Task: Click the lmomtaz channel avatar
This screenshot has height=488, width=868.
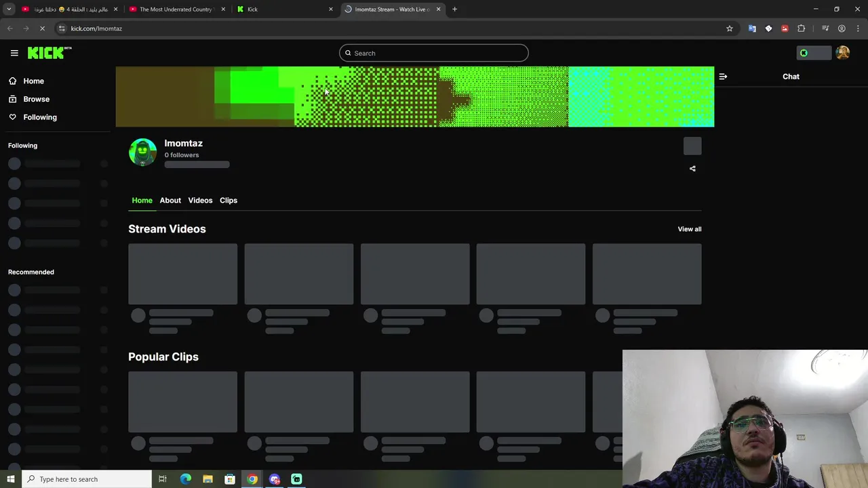Action: click(142, 152)
